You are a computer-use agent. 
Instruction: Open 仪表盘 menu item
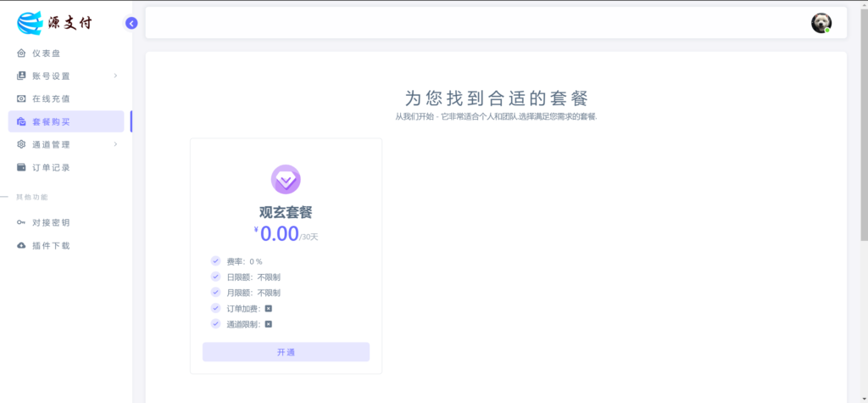point(66,53)
